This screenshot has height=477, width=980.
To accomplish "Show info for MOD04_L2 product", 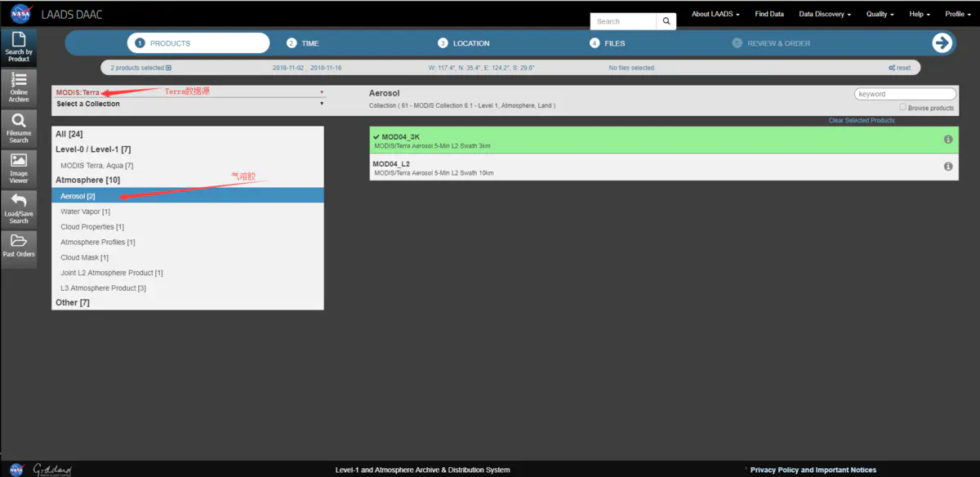I will click(948, 167).
